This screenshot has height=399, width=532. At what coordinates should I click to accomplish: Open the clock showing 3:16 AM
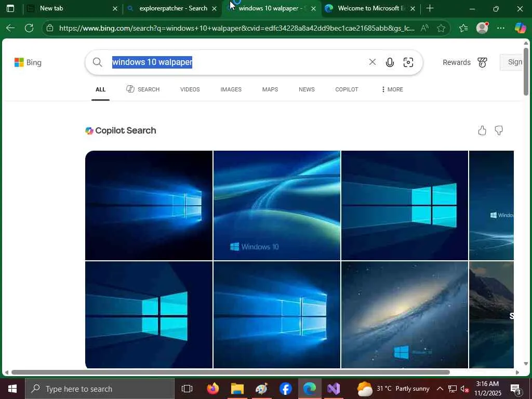[x=487, y=389]
